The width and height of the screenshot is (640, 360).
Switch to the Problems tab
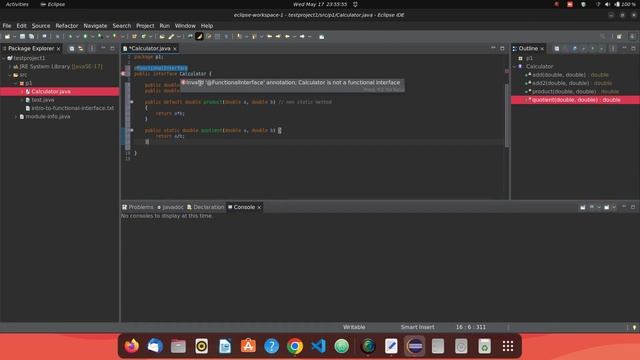click(x=138, y=207)
